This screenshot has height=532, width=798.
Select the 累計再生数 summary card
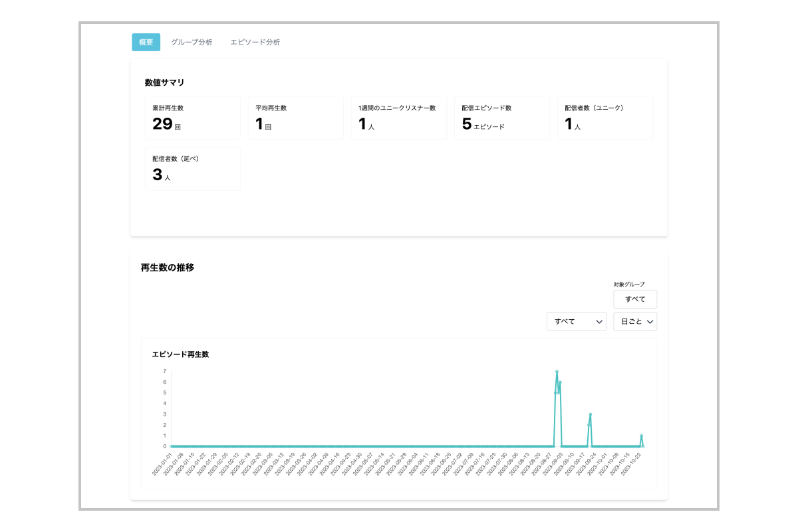point(193,118)
